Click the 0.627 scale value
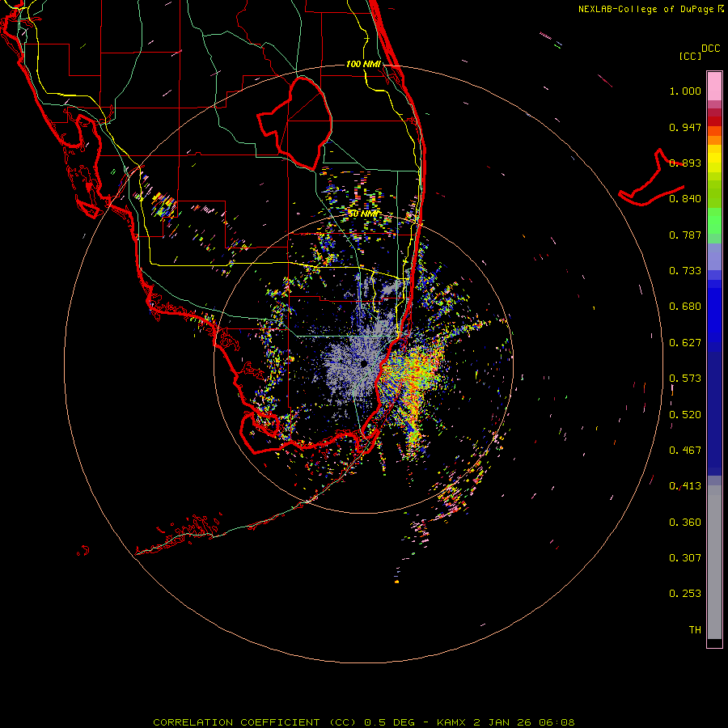 pos(685,343)
